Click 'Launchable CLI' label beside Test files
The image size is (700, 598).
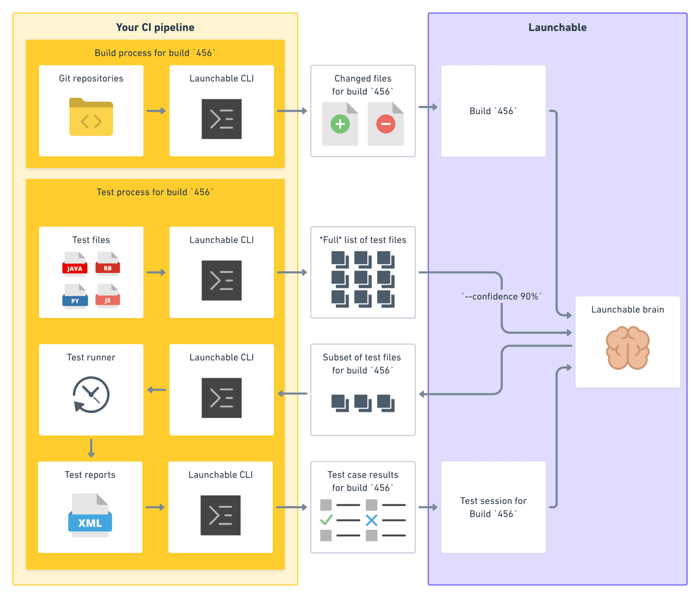[x=222, y=240]
